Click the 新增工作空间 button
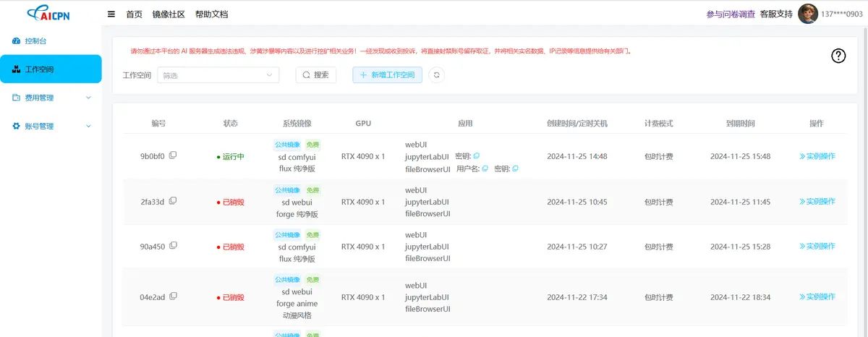The height and width of the screenshot is (337, 868). (x=387, y=74)
